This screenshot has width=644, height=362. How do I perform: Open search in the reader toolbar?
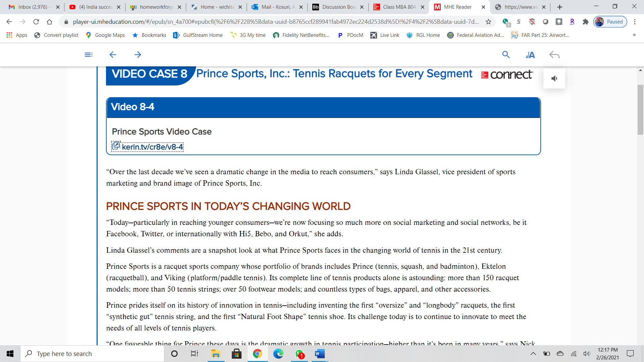[x=506, y=55]
